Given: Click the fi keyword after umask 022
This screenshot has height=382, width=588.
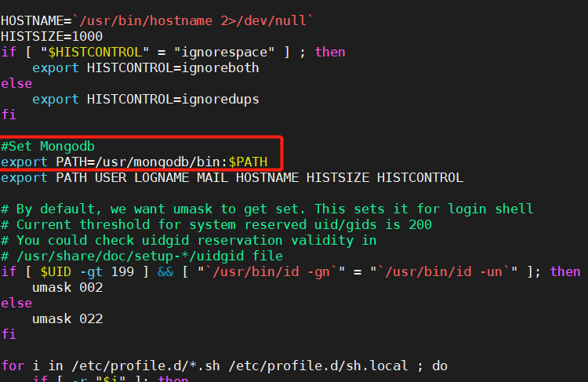Looking at the screenshot, I should click(x=9, y=334).
